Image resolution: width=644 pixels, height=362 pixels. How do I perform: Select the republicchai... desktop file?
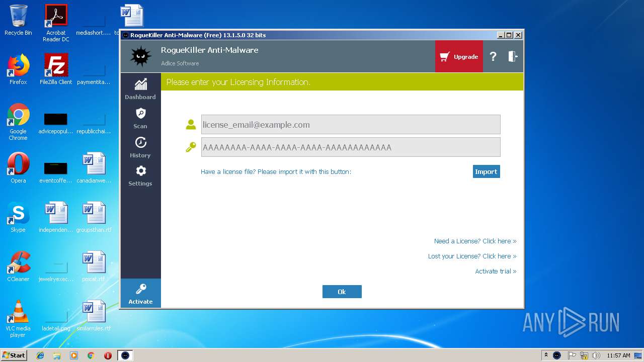[x=94, y=123]
